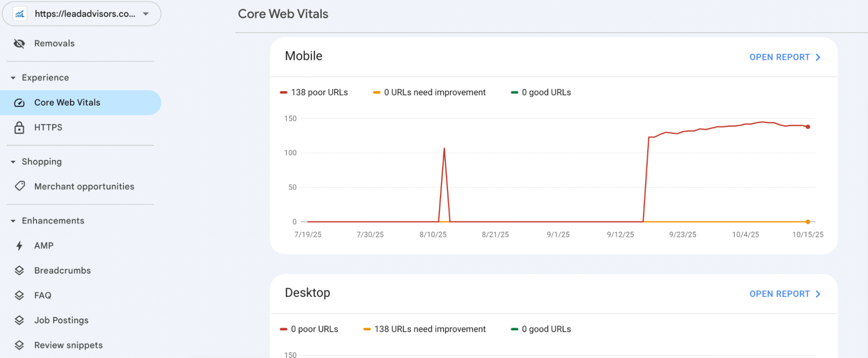The height and width of the screenshot is (358, 868).
Task: Open the HTTPS report menu item
Action: coord(48,128)
